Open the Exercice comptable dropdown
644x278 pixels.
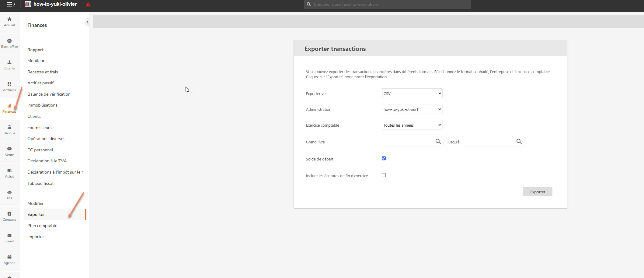coord(412,125)
